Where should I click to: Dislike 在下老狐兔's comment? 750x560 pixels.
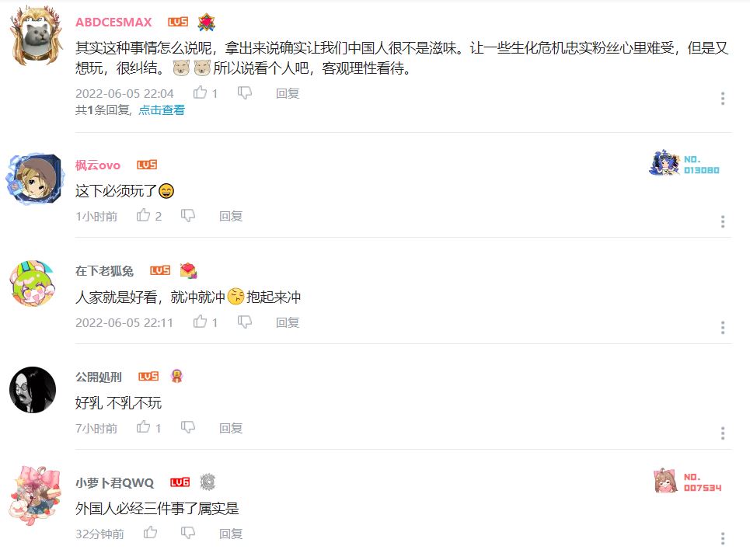point(244,322)
